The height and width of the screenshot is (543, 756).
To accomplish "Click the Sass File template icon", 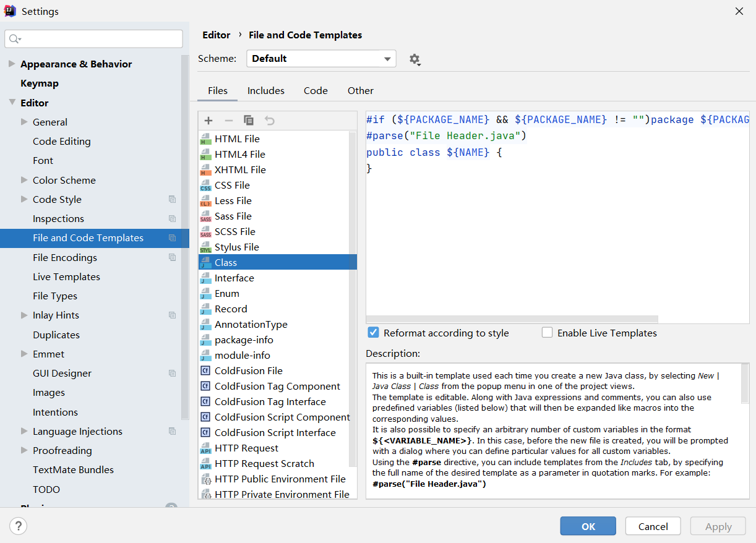I will 205,216.
